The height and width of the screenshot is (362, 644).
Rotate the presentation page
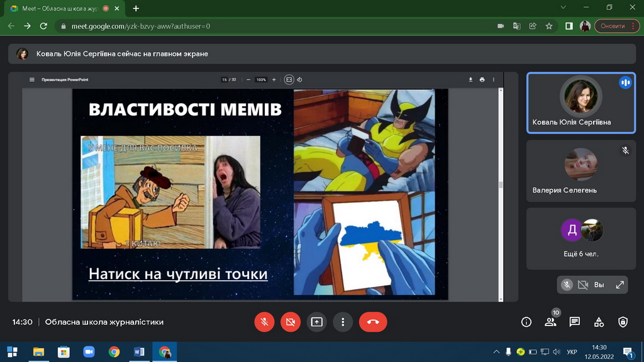pos(300,80)
